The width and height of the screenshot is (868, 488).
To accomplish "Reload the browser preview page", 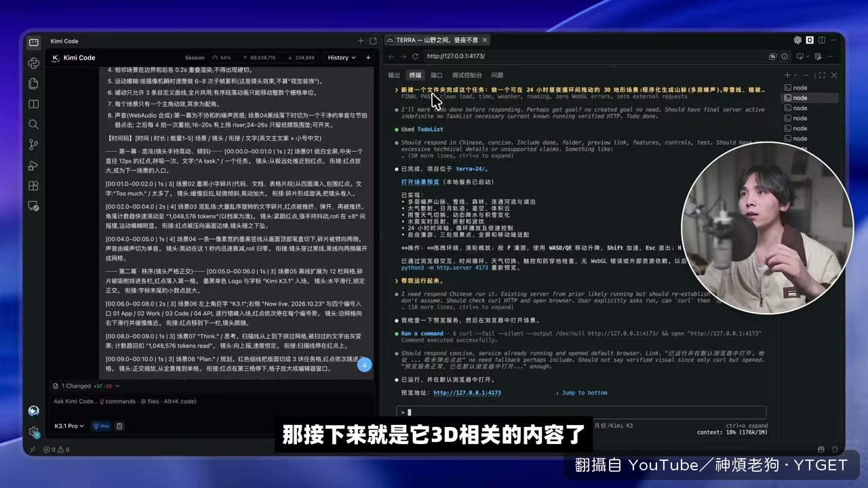I will click(416, 56).
